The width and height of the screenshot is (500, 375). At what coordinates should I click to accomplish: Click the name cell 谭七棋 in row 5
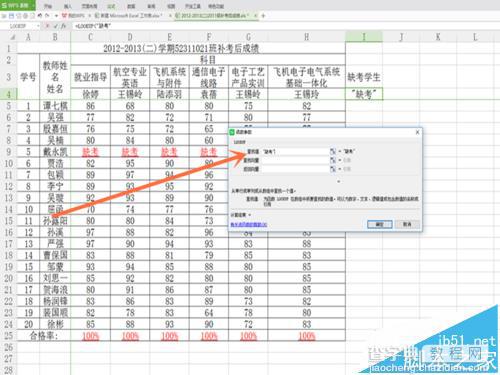tap(55, 106)
